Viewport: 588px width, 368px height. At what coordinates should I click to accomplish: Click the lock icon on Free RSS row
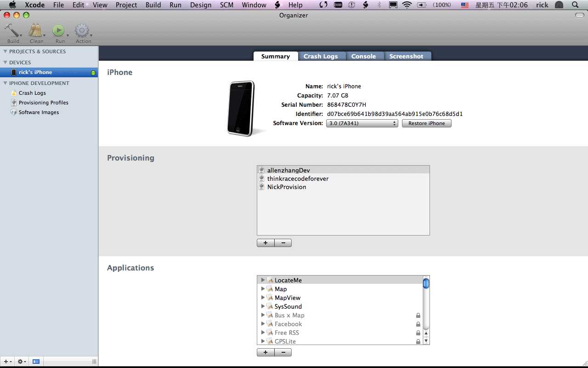[418, 333]
